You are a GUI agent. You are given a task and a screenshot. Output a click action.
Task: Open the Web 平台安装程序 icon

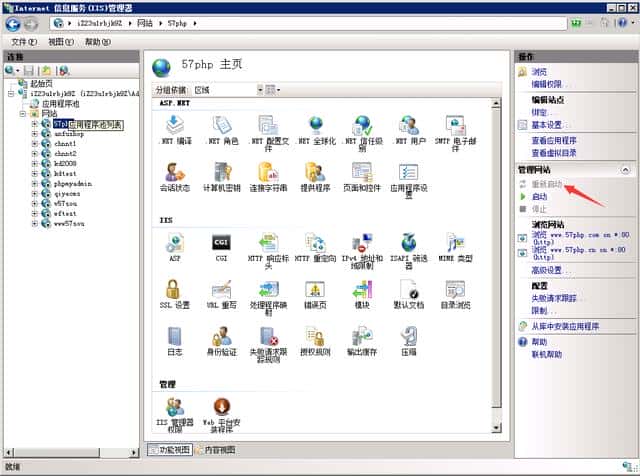click(222, 407)
